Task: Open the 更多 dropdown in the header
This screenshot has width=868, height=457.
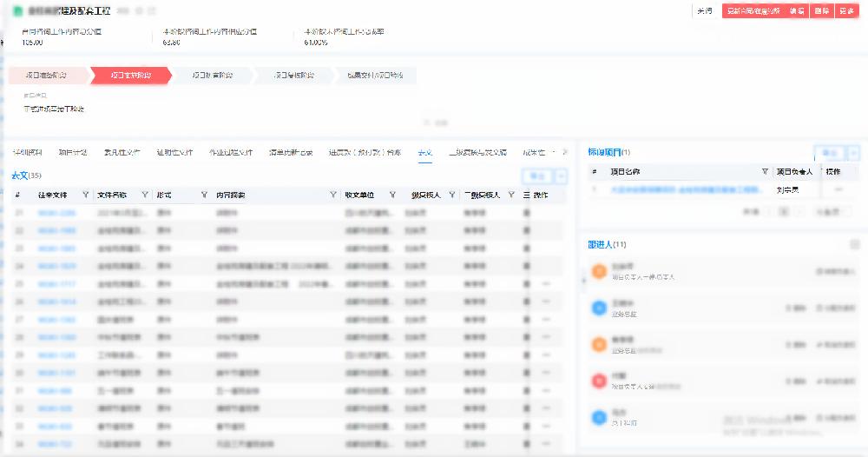Action: (846, 11)
